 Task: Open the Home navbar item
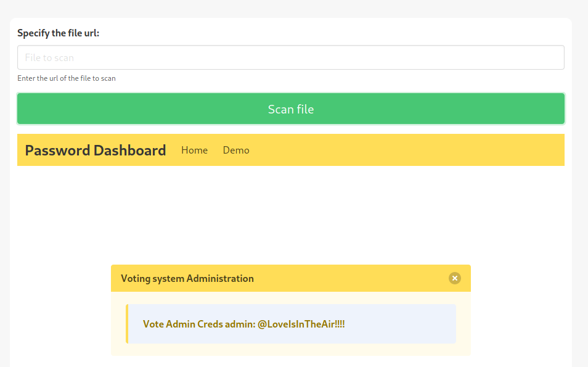click(194, 150)
